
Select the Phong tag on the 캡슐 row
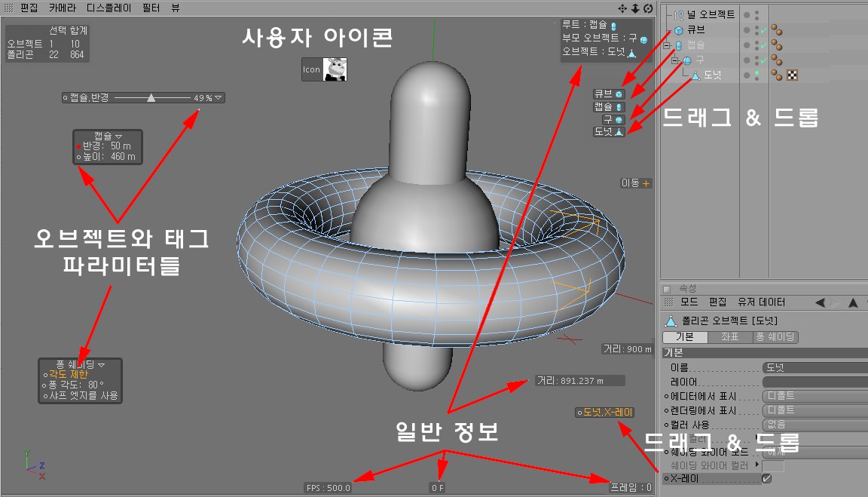(x=777, y=45)
